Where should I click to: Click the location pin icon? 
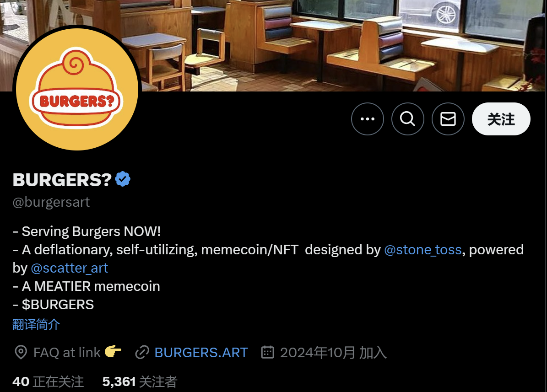(x=21, y=352)
